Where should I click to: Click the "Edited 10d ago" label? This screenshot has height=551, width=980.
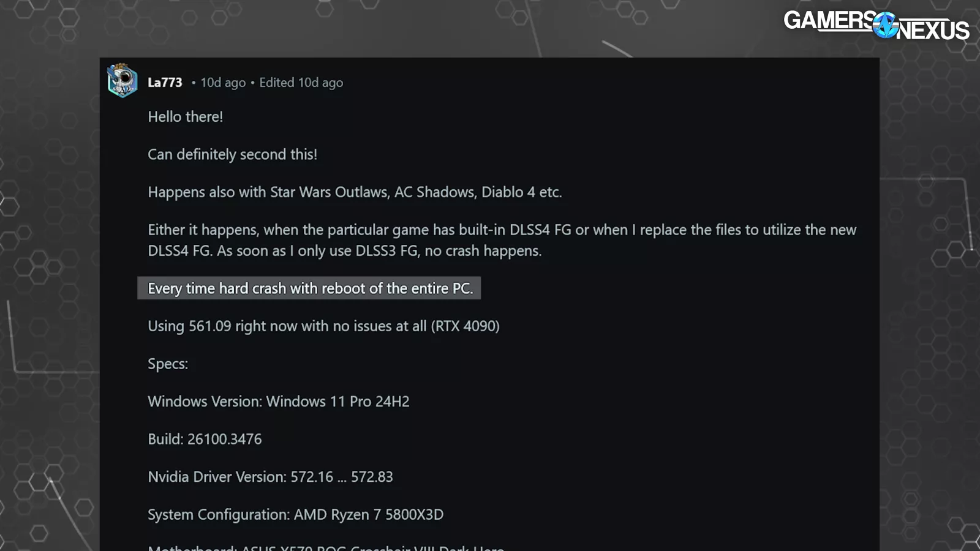coord(301,83)
